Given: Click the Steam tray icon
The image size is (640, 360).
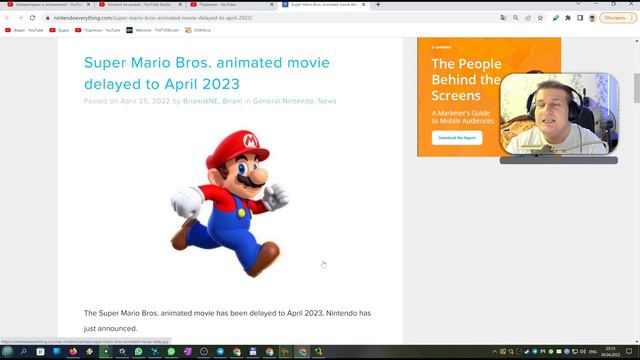Looking at the screenshot, I should point(527,351).
